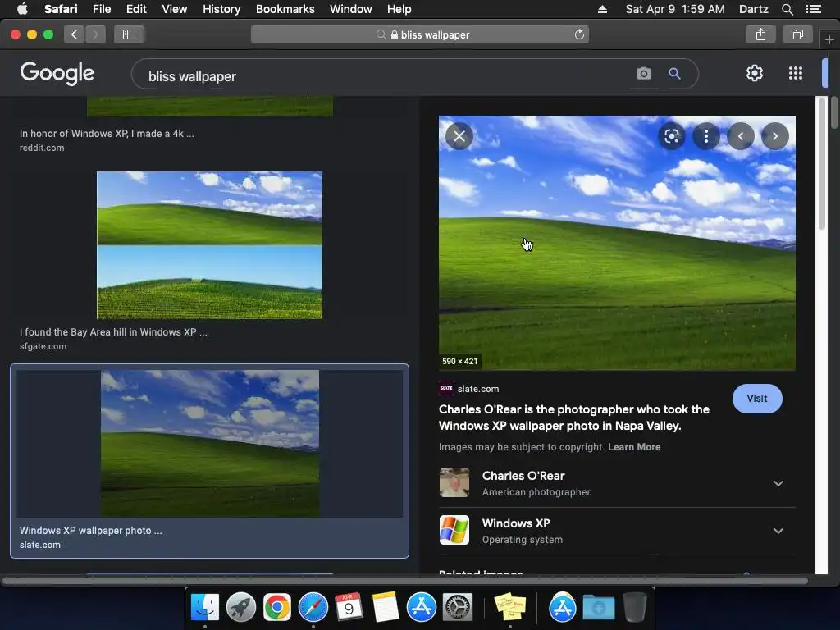The image size is (840, 630).
Task: Show previous image in preview
Action: point(741,136)
